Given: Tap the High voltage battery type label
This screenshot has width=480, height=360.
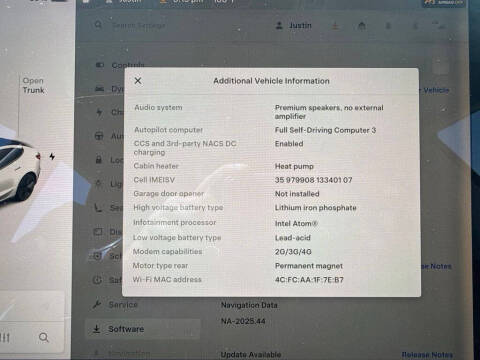Looking at the screenshot, I should point(178,208).
